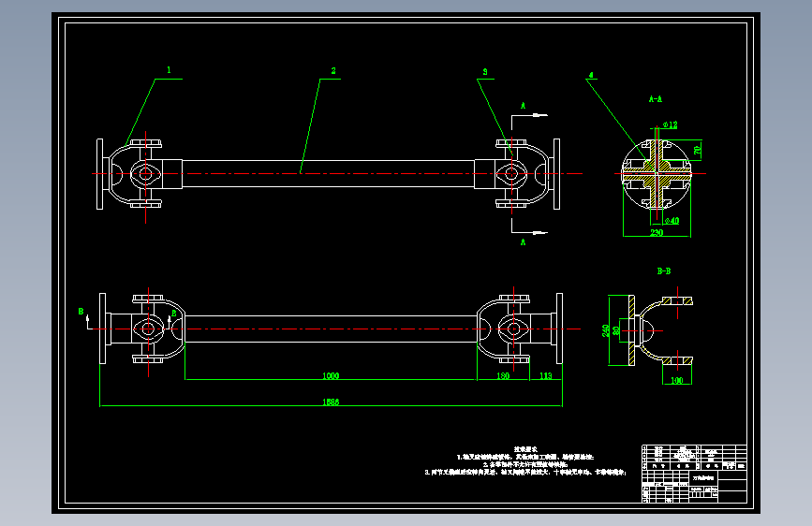Viewport: 812px width, 526px height.
Task: Select the Φ40 diameter label
Action: [672, 221]
